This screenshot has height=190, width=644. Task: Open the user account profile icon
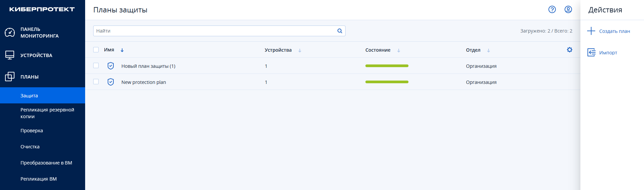tap(568, 9)
